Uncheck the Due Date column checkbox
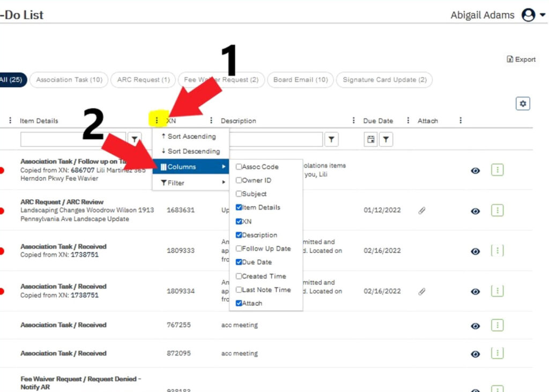The width and height of the screenshot is (549, 392). (239, 262)
